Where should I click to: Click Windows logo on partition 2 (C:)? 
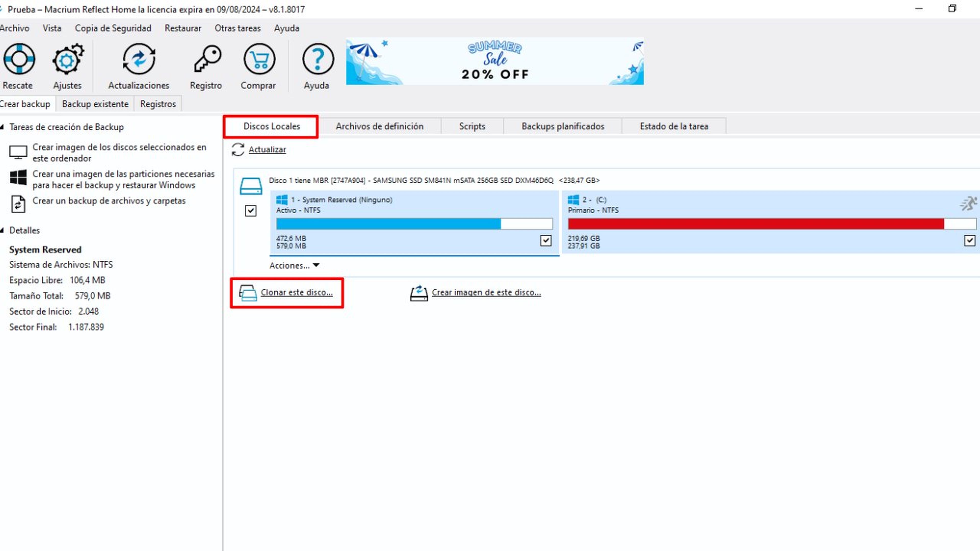573,200
